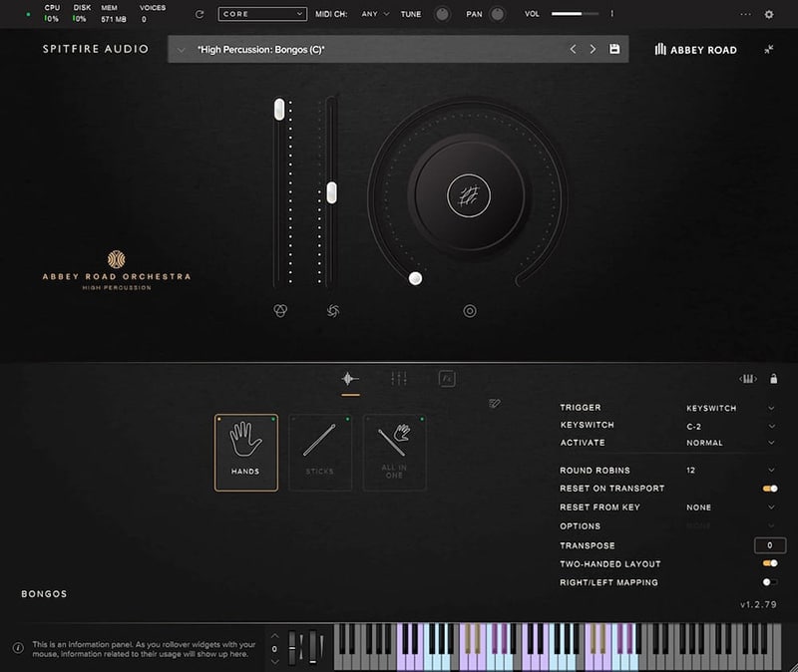Click the technique editor pencil icon
Image resolution: width=798 pixels, height=672 pixels.
click(494, 404)
